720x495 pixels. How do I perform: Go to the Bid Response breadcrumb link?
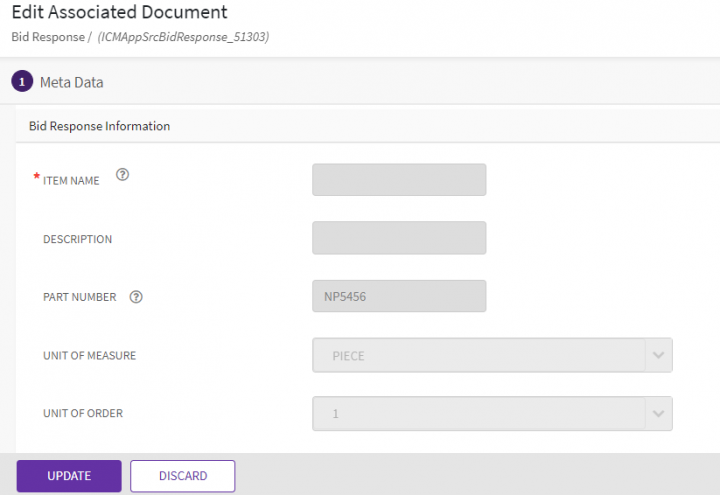click(x=47, y=37)
